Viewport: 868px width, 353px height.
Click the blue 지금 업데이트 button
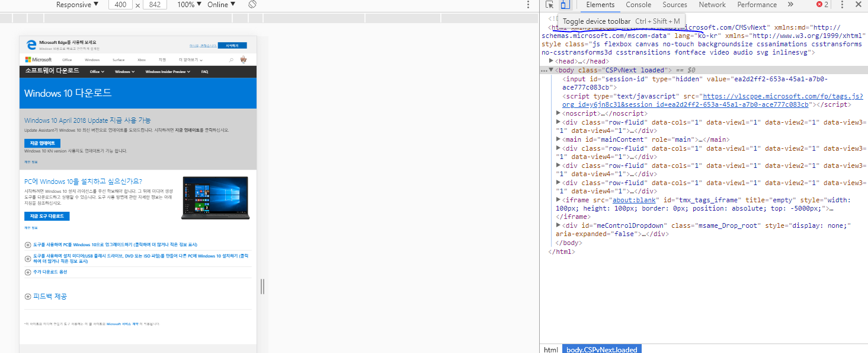42,144
